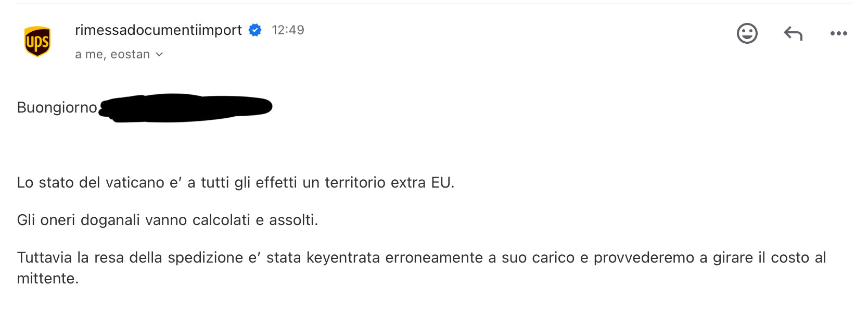868x322 pixels.
Task: Select the recipient name eostan
Action: click(x=130, y=54)
